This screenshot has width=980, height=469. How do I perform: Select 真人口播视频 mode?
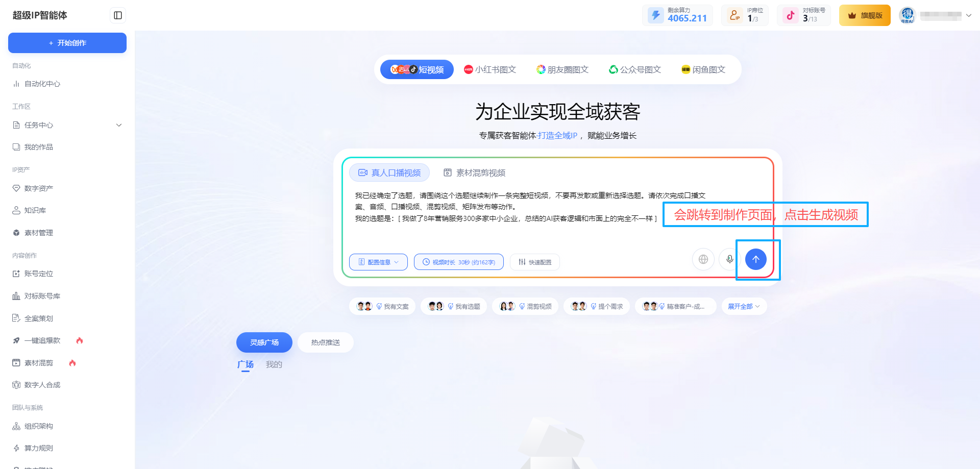coord(389,172)
